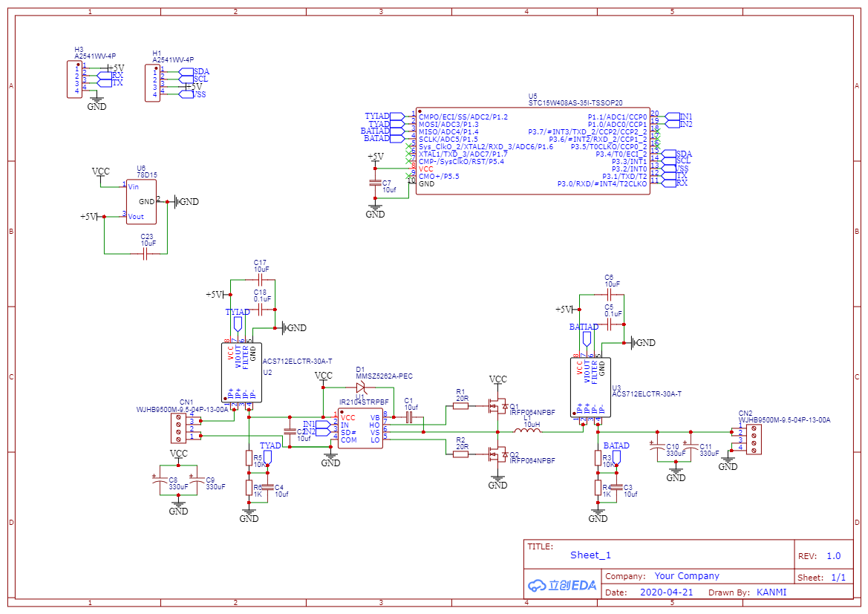
Task: Select resistor R4 1K symbol
Action: click(598, 488)
